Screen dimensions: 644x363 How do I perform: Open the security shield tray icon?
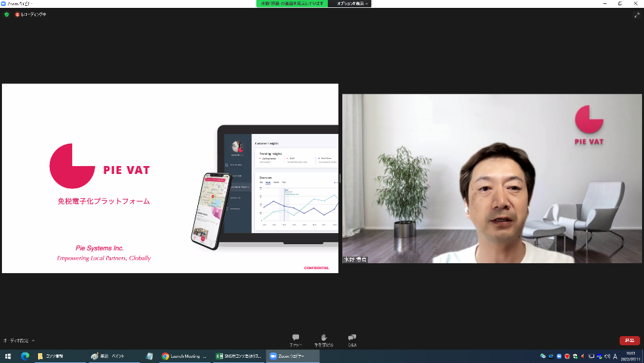click(x=575, y=356)
